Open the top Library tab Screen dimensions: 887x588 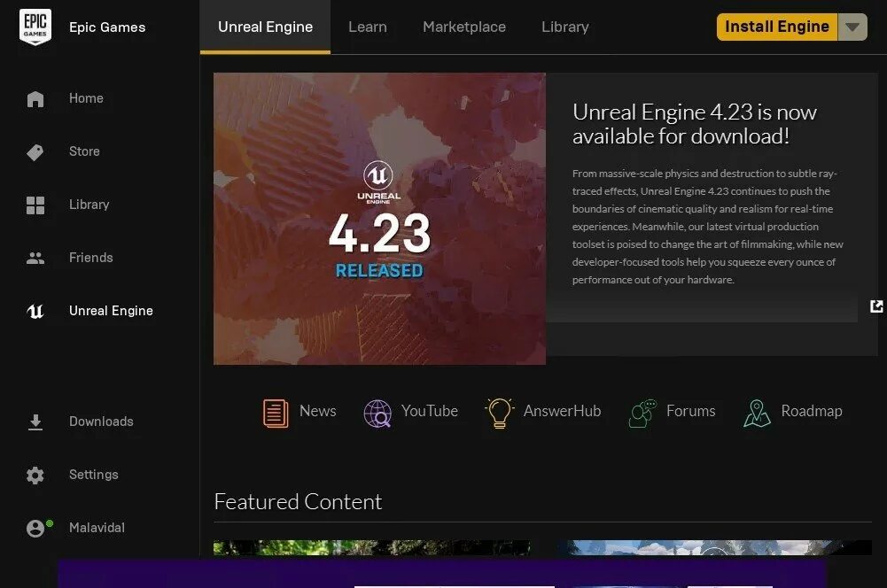(x=565, y=27)
